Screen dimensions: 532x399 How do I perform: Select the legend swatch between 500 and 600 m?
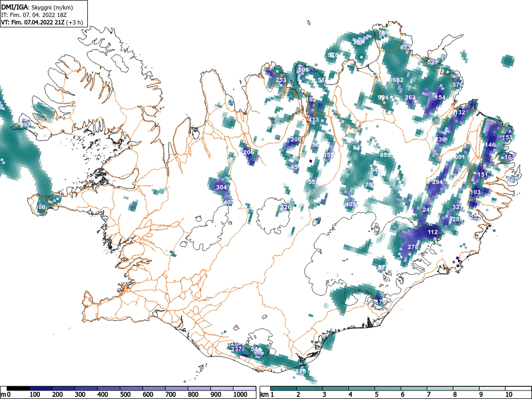click(131, 388)
